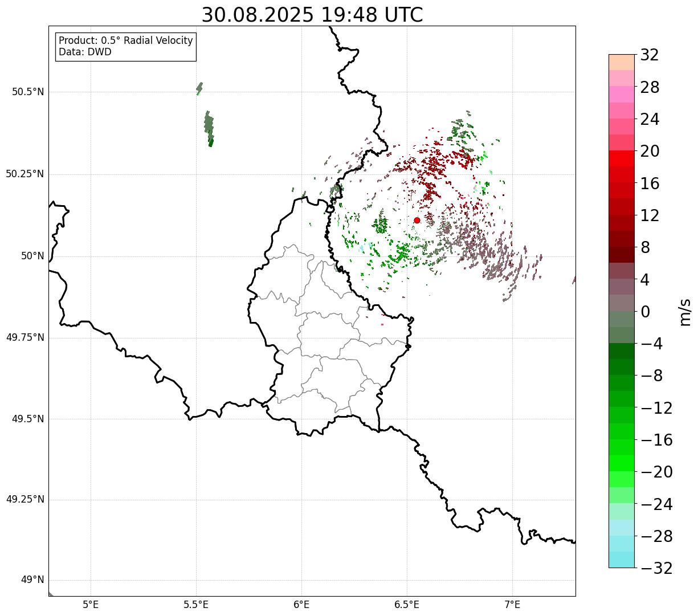The height and width of the screenshot is (616, 698).
Task: Click the red radar site marker
Action: pyautogui.click(x=417, y=221)
